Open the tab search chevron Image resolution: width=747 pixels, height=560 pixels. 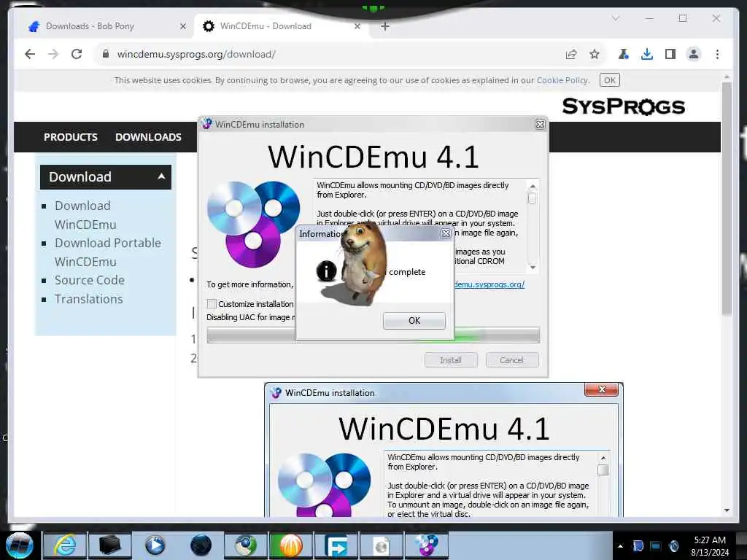(x=616, y=18)
